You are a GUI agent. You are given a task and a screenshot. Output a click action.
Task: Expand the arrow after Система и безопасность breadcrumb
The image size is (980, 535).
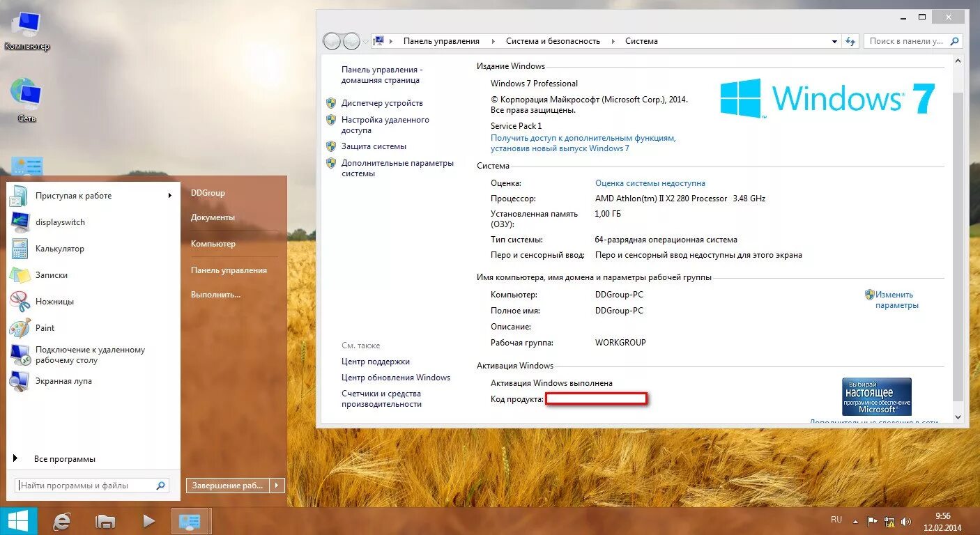click(613, 41)
